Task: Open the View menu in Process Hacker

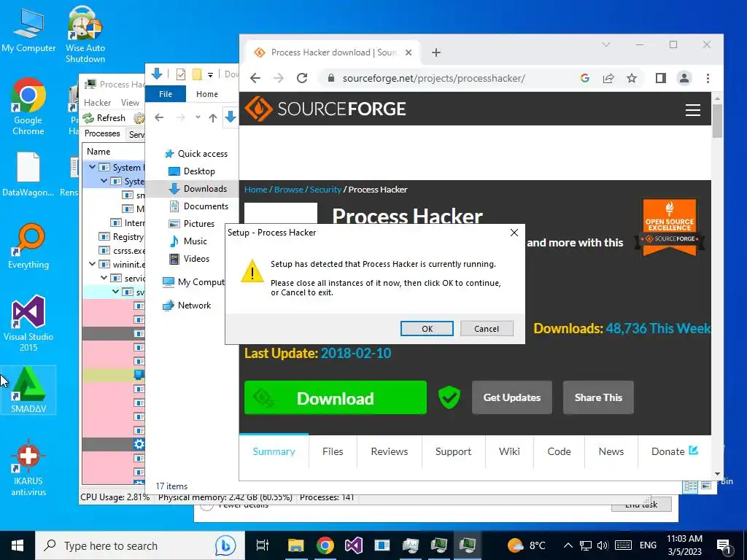Action: pos(130,102)
